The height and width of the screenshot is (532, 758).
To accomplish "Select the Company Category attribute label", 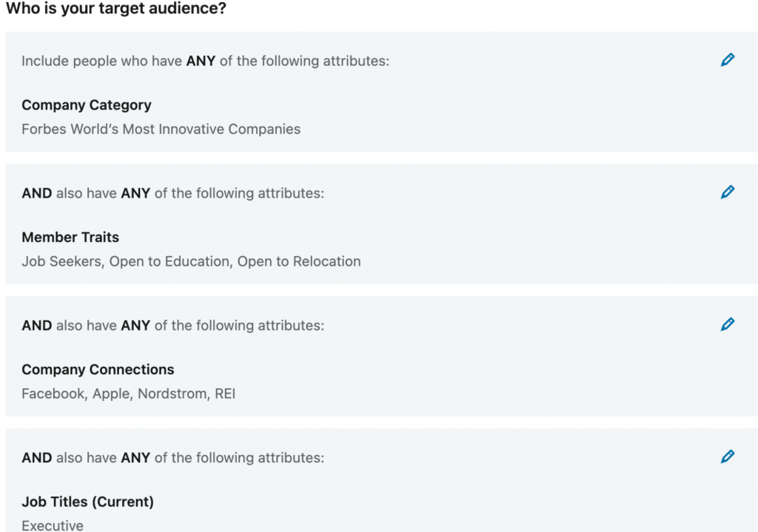I will [x=87, y=105].
